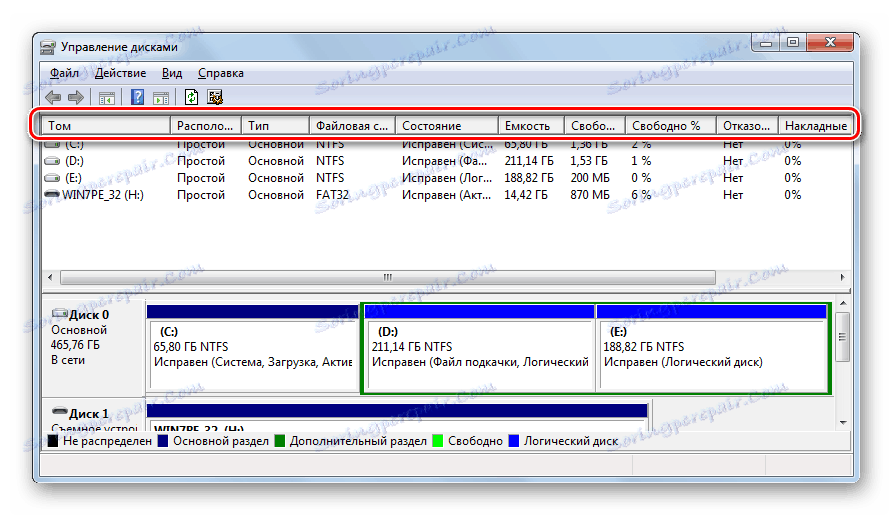Click the bright green Свободно legend swatch

[437, 441]
